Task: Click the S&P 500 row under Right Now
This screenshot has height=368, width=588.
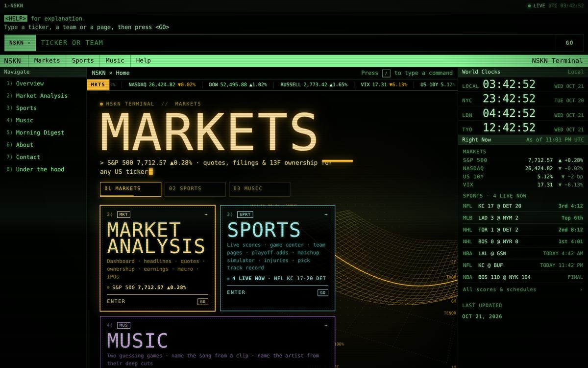Action: (x=523, y=160)
